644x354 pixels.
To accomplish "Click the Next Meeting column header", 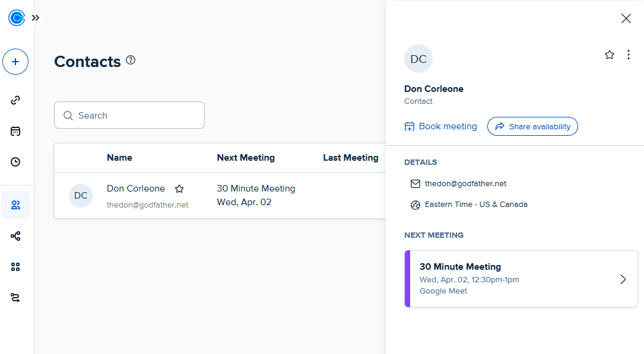I will point(246,158).
